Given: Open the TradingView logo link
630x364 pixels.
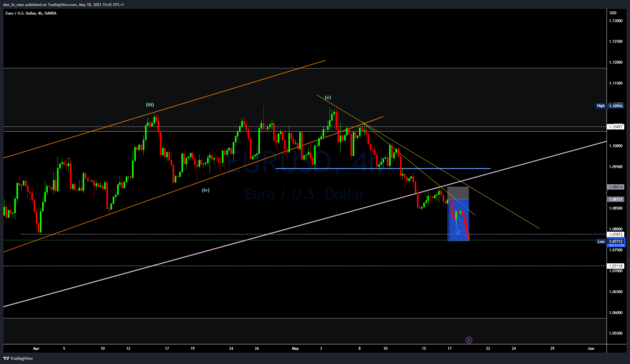Looking at the screenshot, I should pyautogui.click(x=18, y=358).
